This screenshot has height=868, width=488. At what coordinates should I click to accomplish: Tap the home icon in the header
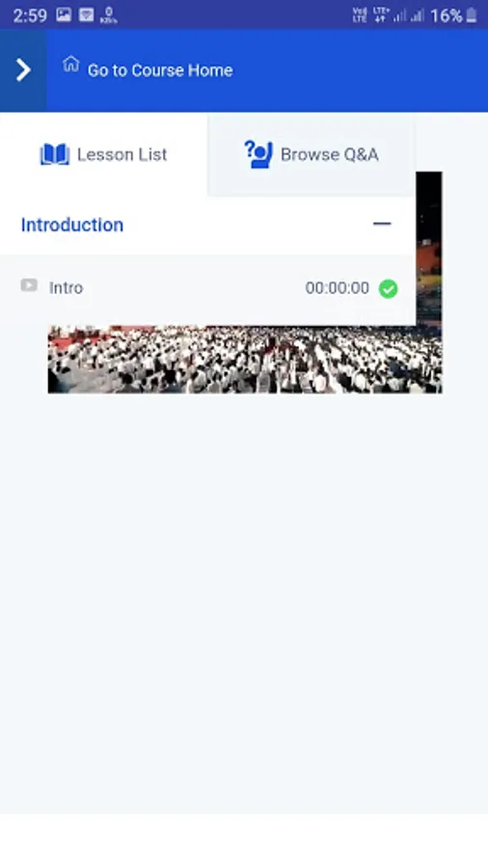click(70, 65)
